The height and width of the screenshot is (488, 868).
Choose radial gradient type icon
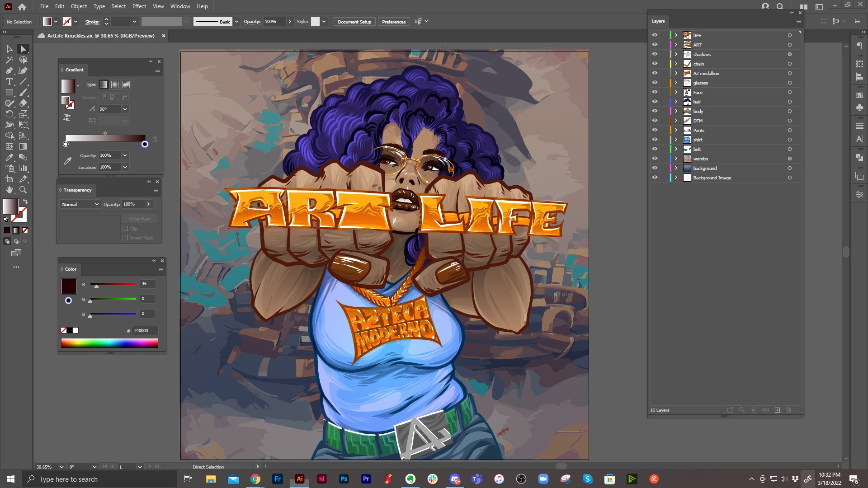[x=115, y=84]
